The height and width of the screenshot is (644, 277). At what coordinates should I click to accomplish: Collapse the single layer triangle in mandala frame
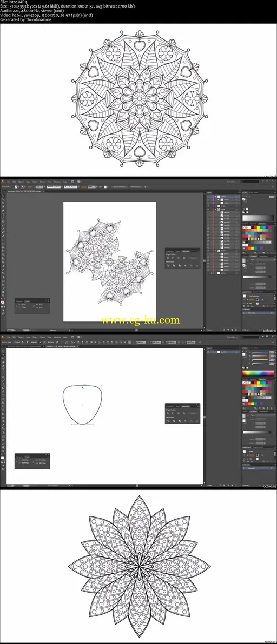[215, 210]
